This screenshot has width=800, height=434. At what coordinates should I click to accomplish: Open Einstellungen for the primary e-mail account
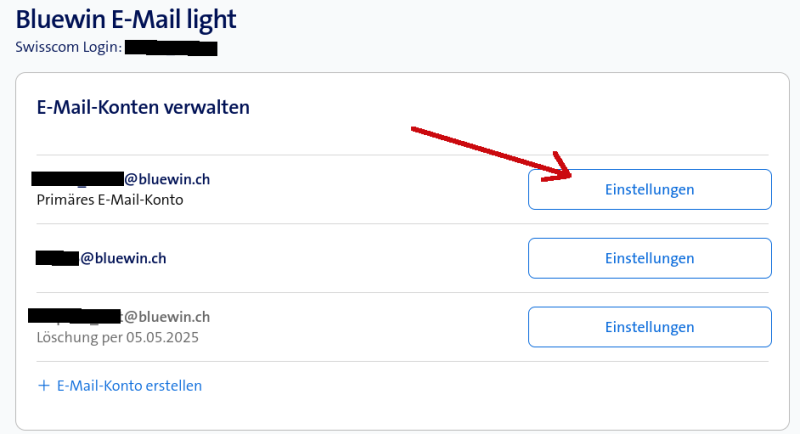649,189
